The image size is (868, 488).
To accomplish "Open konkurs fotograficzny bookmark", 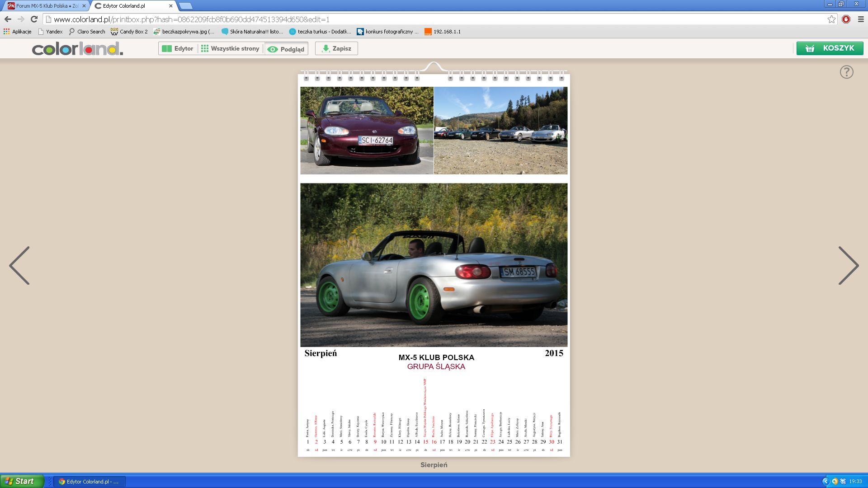I will tap(388, 32).
